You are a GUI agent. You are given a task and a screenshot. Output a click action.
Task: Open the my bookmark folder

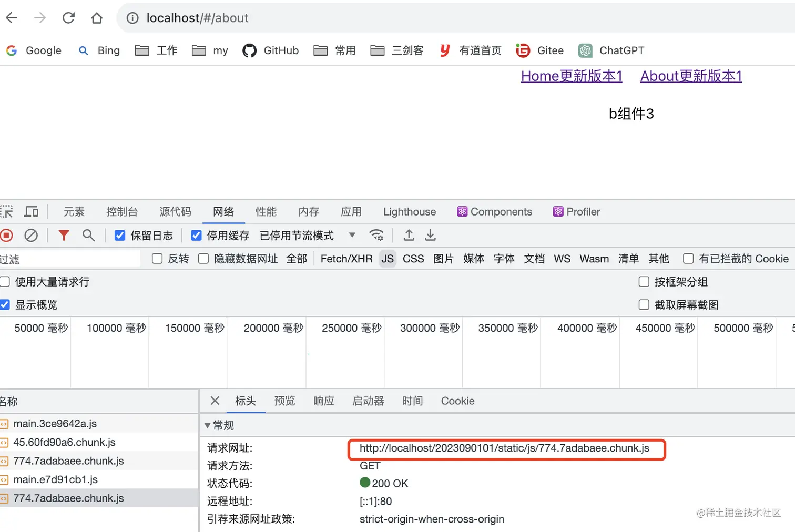(x=210, y=50)
